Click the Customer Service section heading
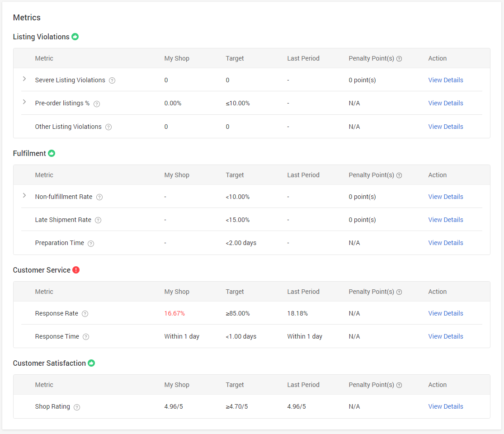The width and height of the screenshot is (504, 434). [x=42, y=270]
